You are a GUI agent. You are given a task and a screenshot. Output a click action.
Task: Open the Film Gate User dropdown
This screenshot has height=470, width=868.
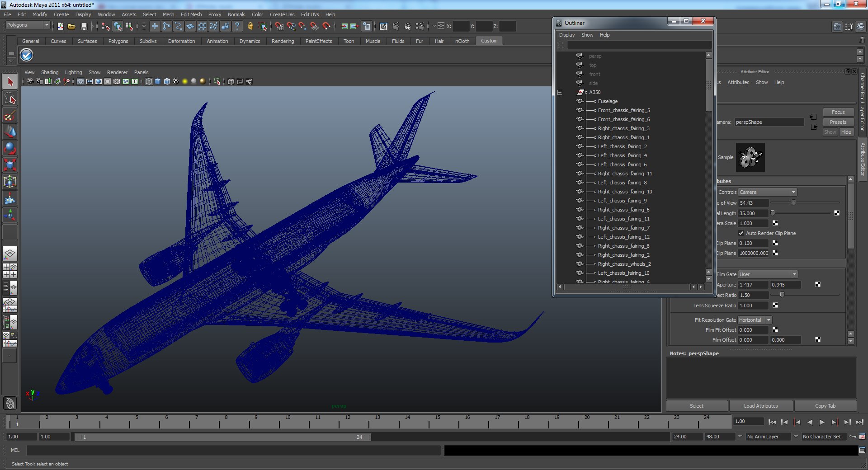768,274
